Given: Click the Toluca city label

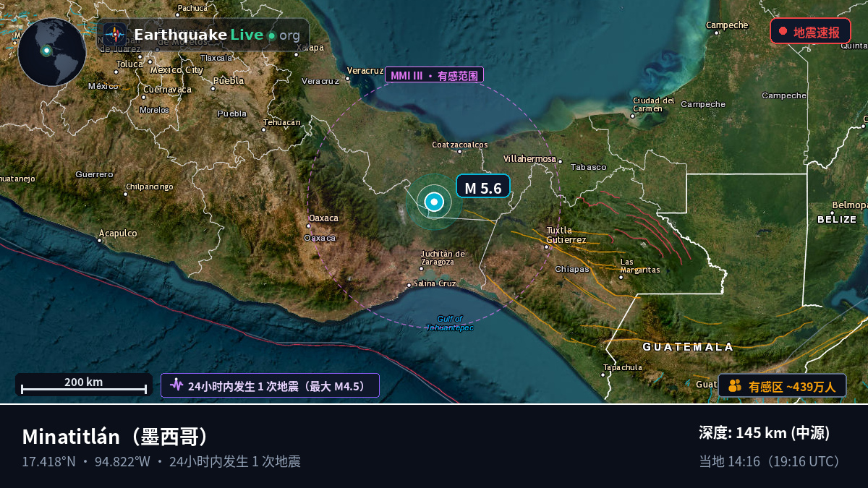Looking at the screenshot, I should point(130,64).
